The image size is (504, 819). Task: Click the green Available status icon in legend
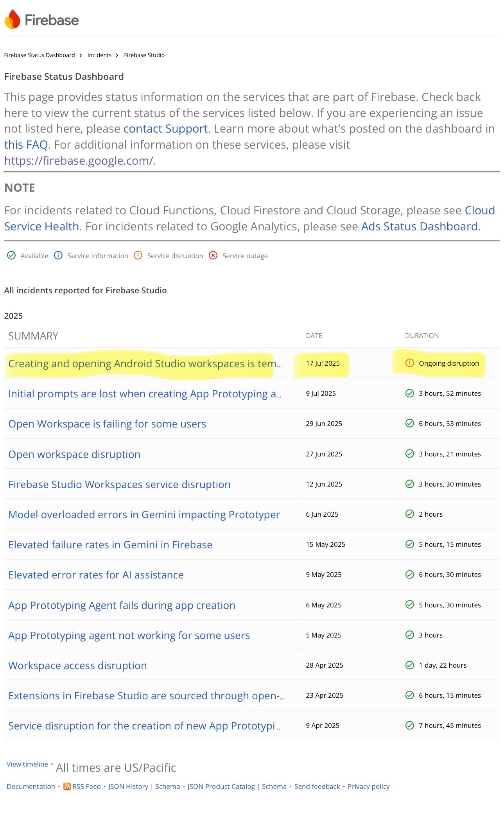[11, 255]
